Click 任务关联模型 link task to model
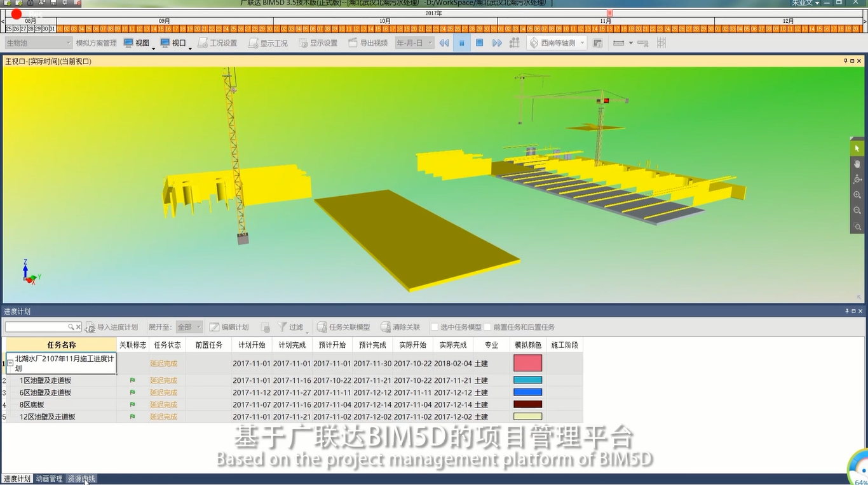 (344, 327)
